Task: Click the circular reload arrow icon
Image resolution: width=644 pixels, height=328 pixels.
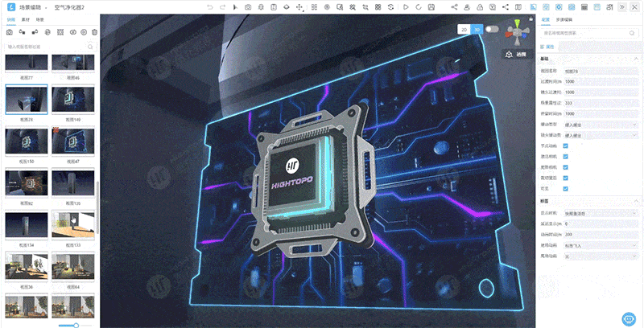Action: (419, 7)
